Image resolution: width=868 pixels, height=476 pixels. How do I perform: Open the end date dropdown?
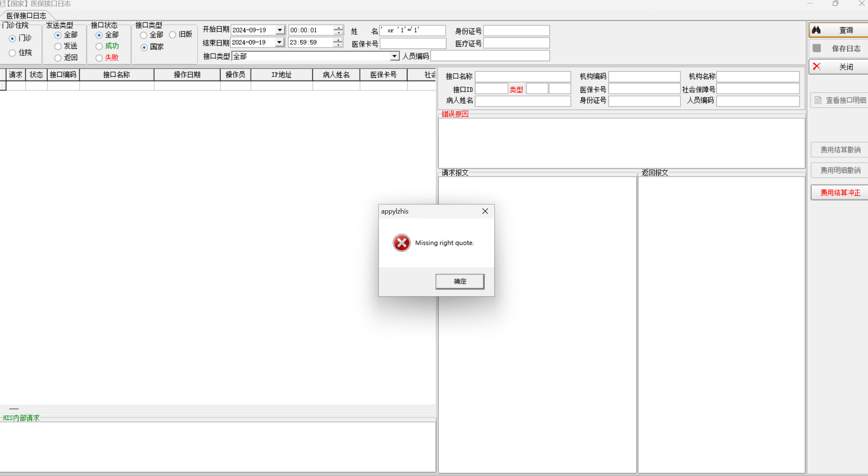click(280, 42)
